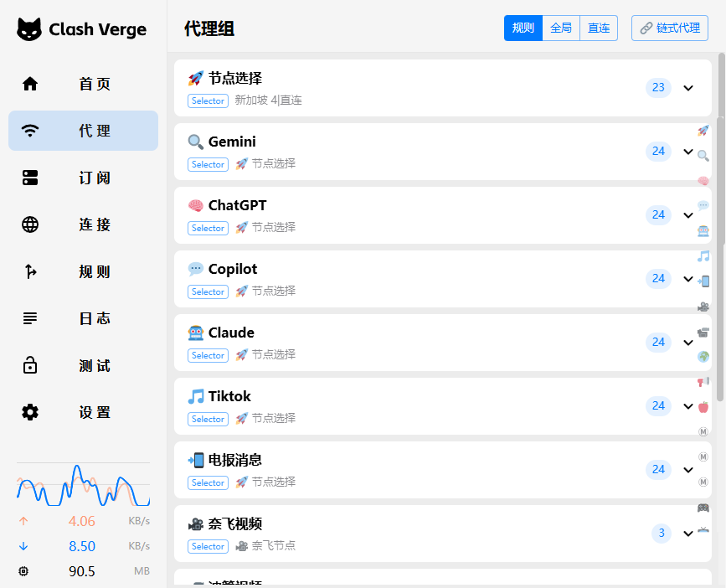Click the Clash Verge cat logo

(29, 29)
